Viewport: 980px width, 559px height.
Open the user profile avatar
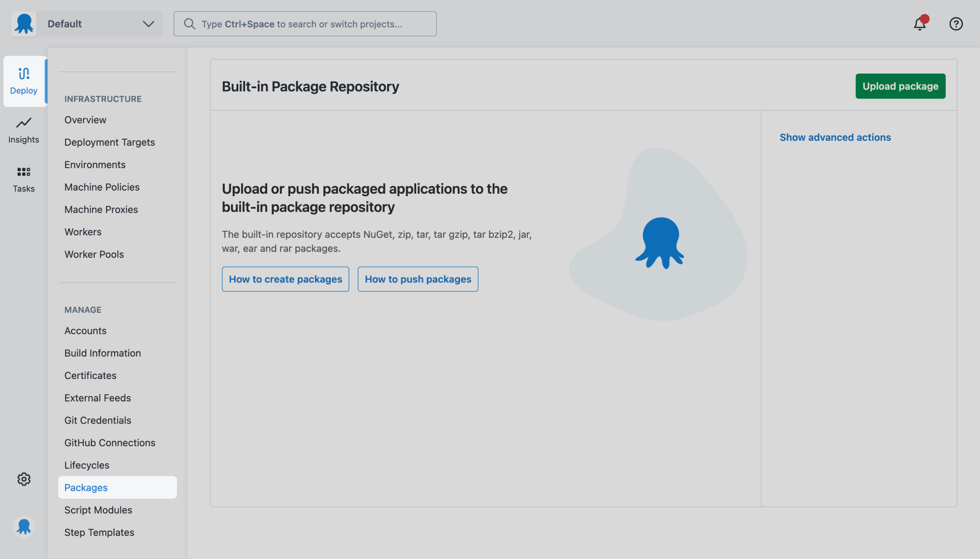coord(24,527)
